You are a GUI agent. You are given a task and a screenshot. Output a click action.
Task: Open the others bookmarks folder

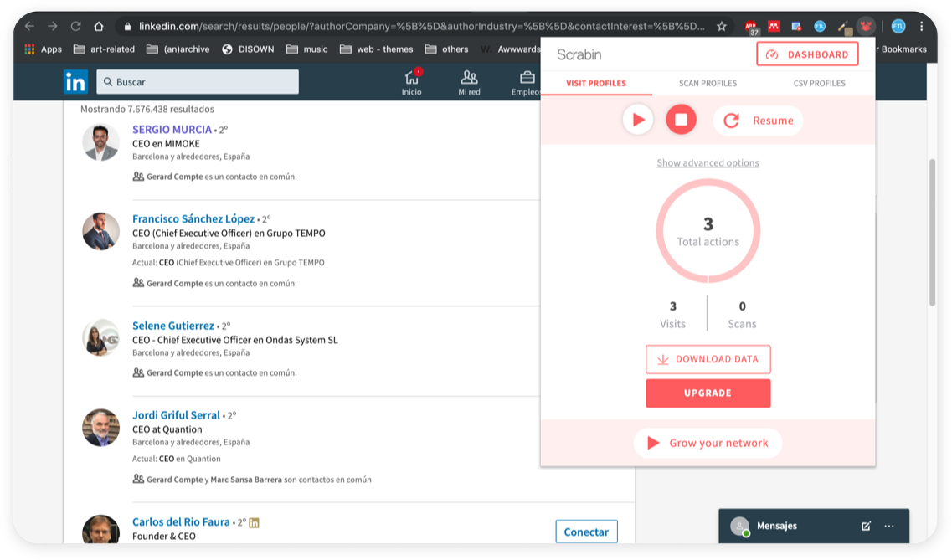(x=447, y=49)
